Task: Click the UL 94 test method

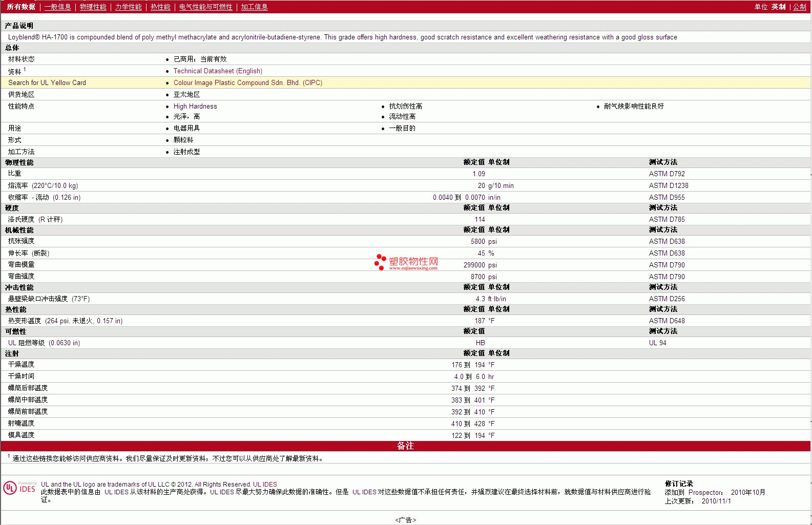Action: [x=658, y=343]
